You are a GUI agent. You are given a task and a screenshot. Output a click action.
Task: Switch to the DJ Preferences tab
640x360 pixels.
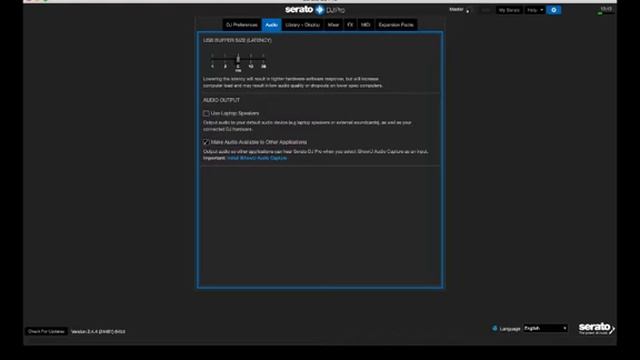click(x=242, y=25)
